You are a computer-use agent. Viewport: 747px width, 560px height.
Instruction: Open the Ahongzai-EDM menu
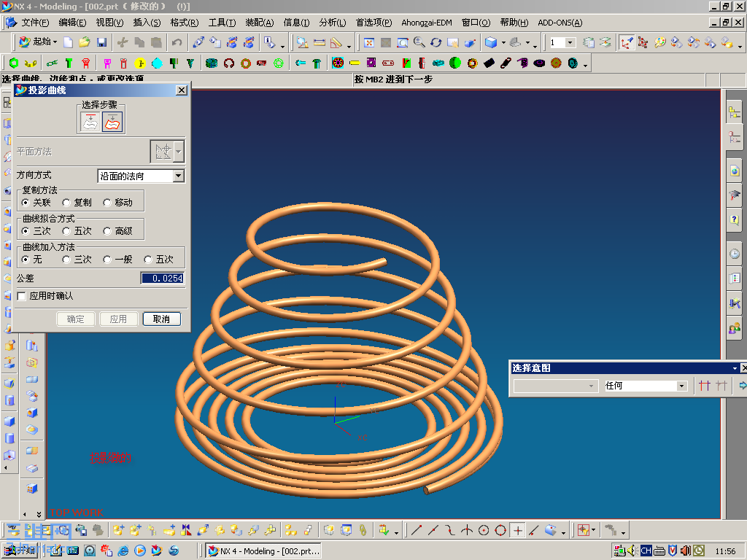click(426, 23)
